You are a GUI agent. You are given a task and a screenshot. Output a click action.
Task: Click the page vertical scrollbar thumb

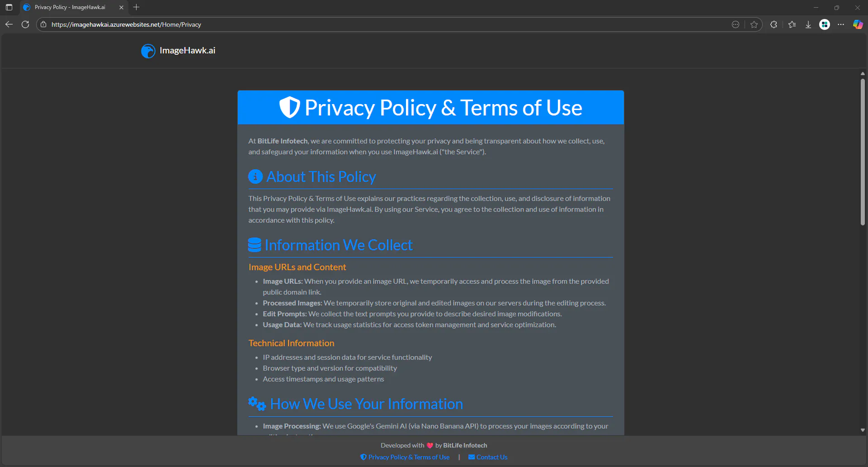863,152
